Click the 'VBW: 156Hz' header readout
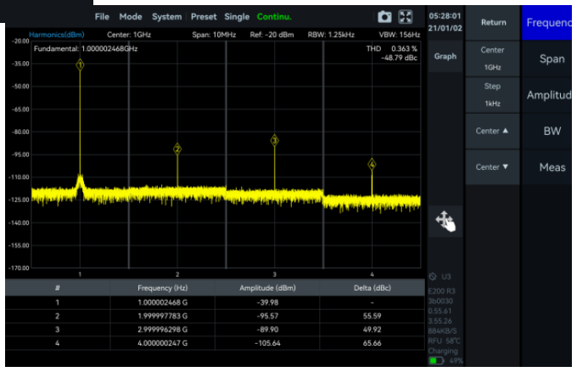 coord(400,35)
